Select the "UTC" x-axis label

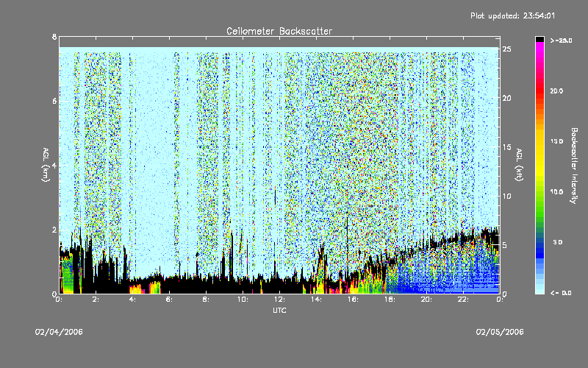click(x=279, y=310)
